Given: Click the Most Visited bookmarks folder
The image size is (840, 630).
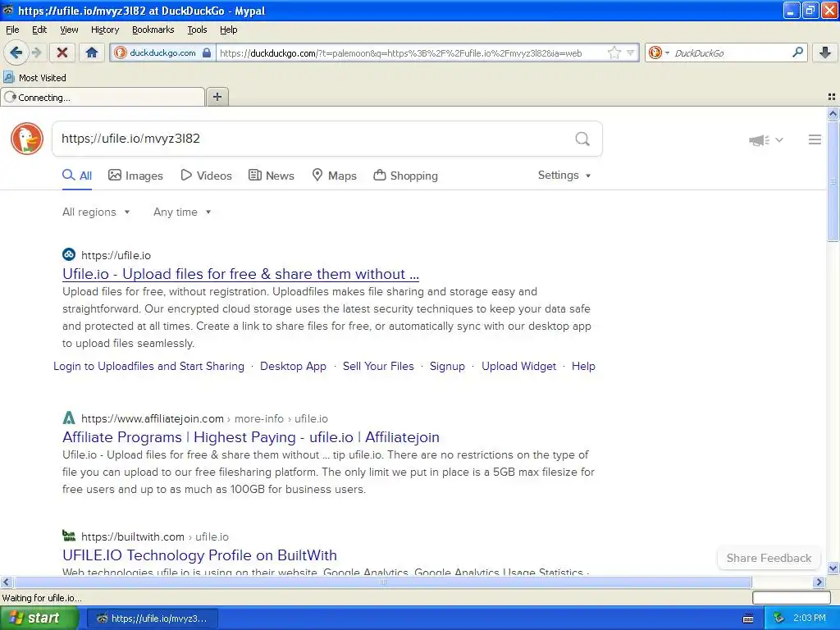Looking at the screenshot, I should click(35, 78).
